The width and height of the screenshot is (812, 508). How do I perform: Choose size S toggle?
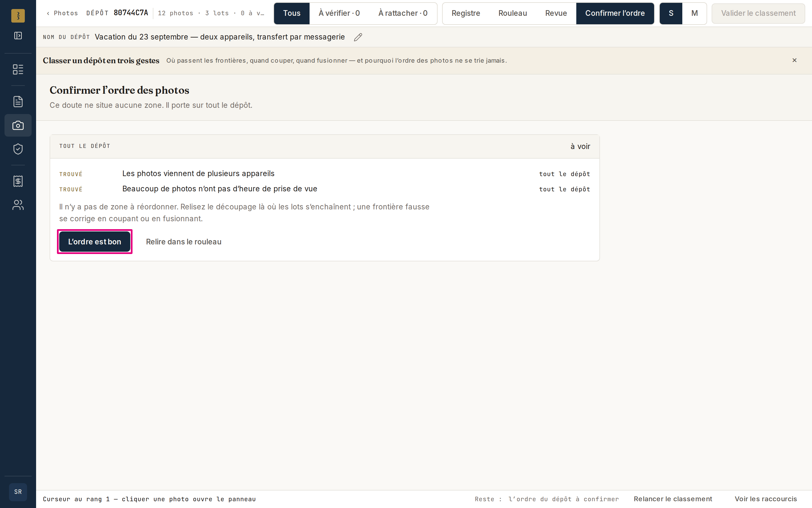coord(671,13)
